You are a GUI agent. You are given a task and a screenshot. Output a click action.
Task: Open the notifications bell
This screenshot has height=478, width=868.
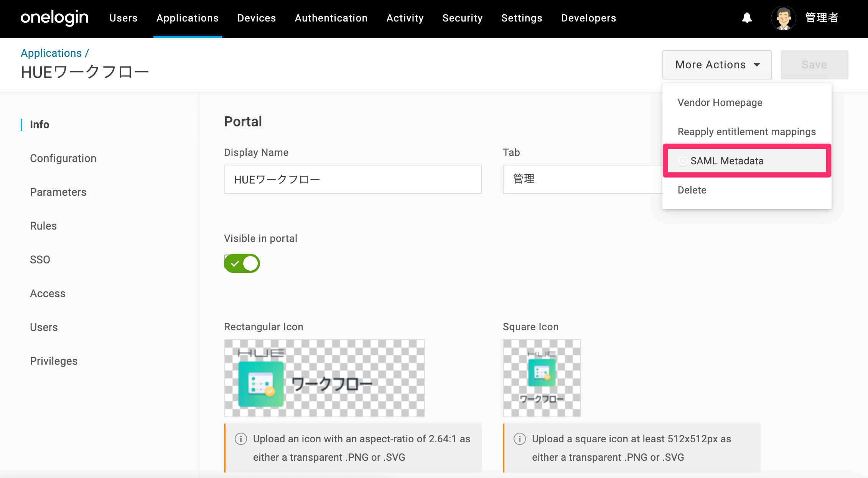[747, 18]
